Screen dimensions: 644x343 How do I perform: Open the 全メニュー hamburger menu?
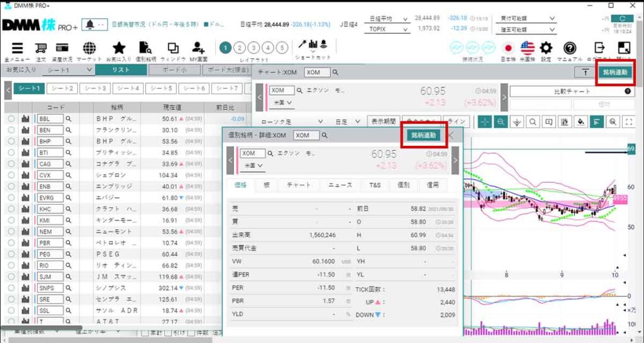[x=17, y=48]
